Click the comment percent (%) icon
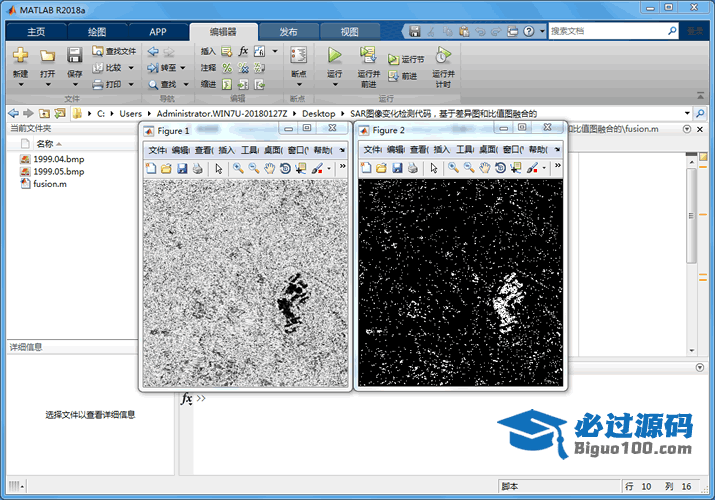Viewport: 715px width, 500px height. click(x=227, y=68)
